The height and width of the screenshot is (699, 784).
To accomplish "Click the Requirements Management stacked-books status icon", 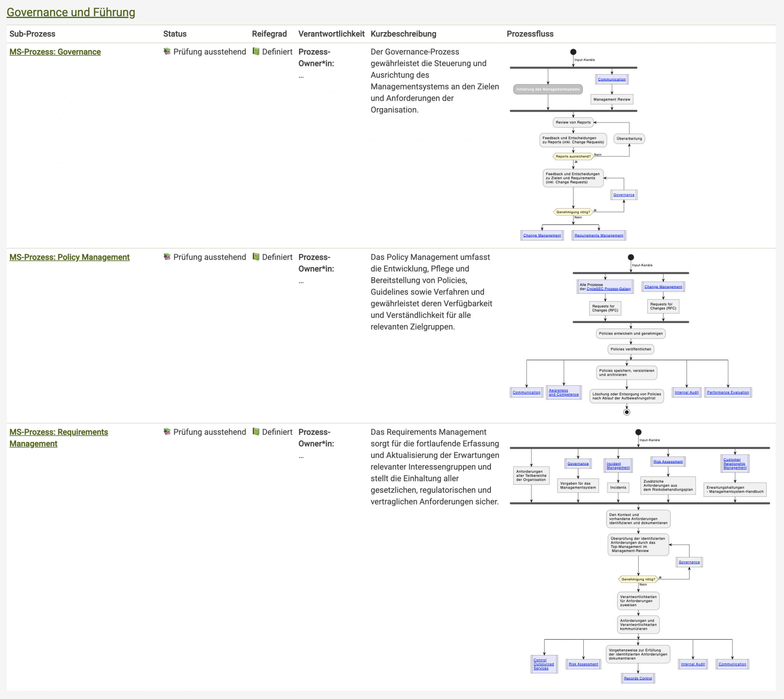I will [x=167, y=432].
